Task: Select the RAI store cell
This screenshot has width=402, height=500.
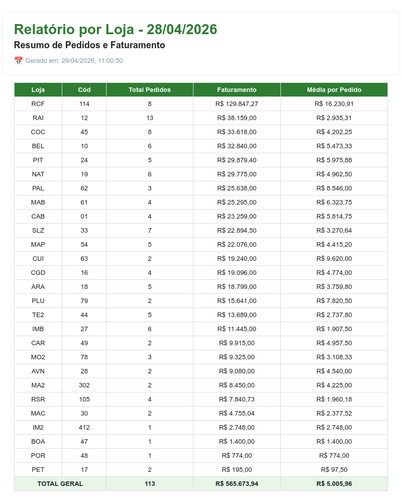Action: pos(38,118)
